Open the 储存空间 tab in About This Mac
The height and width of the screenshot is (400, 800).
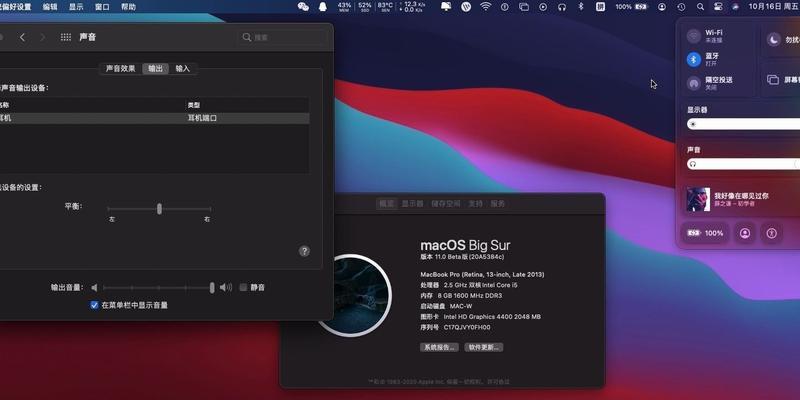[x=446, y=204]
